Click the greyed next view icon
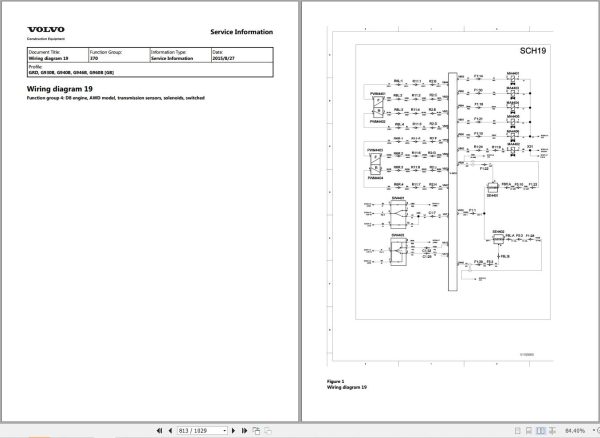 click(268, 431)
